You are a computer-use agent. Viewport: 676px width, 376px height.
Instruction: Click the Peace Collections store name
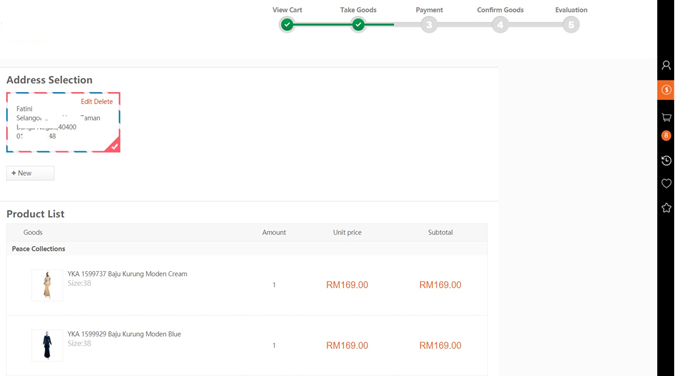38,249
